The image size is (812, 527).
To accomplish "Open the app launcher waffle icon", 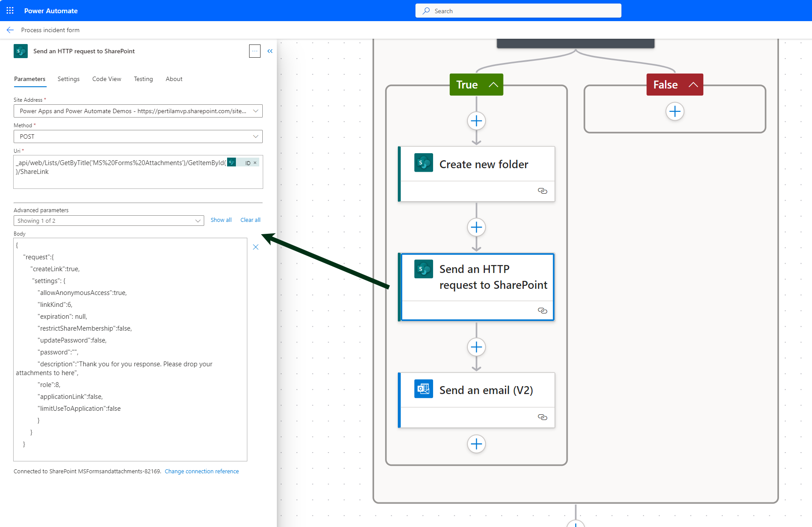I will click(x=10, y=11).
